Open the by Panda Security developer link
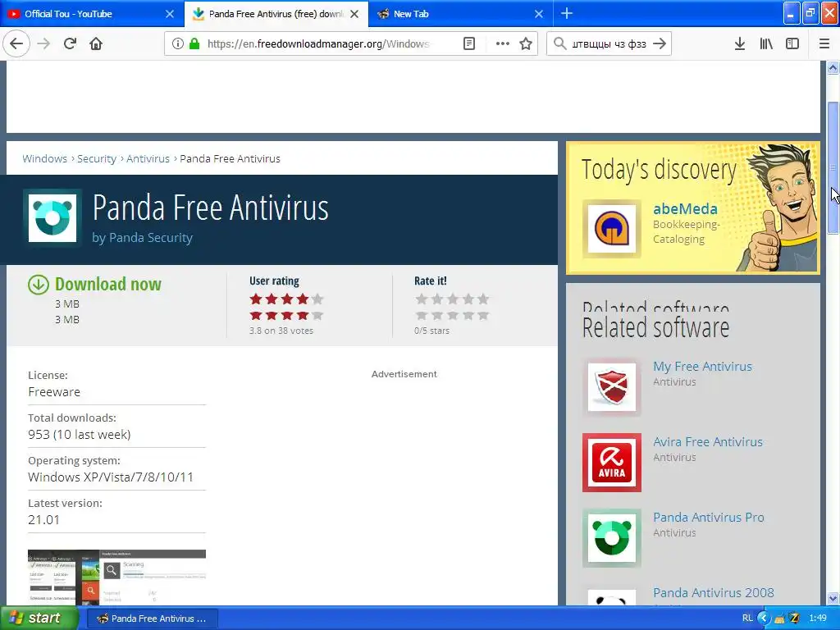Viewport: 840px width, 630px height. point(142,237)
